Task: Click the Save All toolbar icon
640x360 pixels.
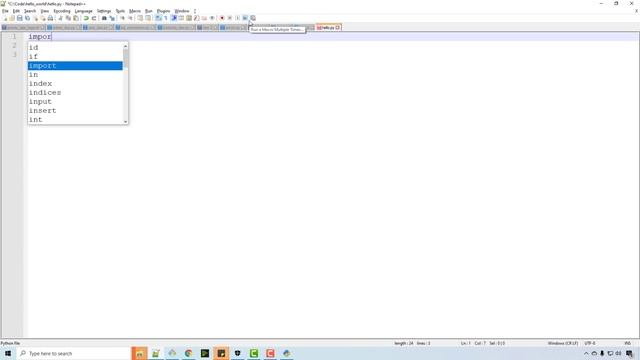Action: point(27,18)
